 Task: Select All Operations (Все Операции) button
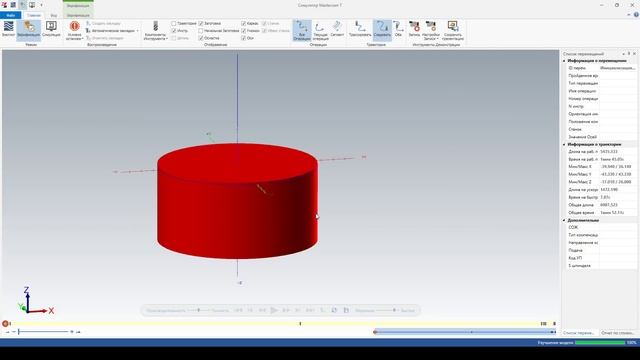coord(302,30)
